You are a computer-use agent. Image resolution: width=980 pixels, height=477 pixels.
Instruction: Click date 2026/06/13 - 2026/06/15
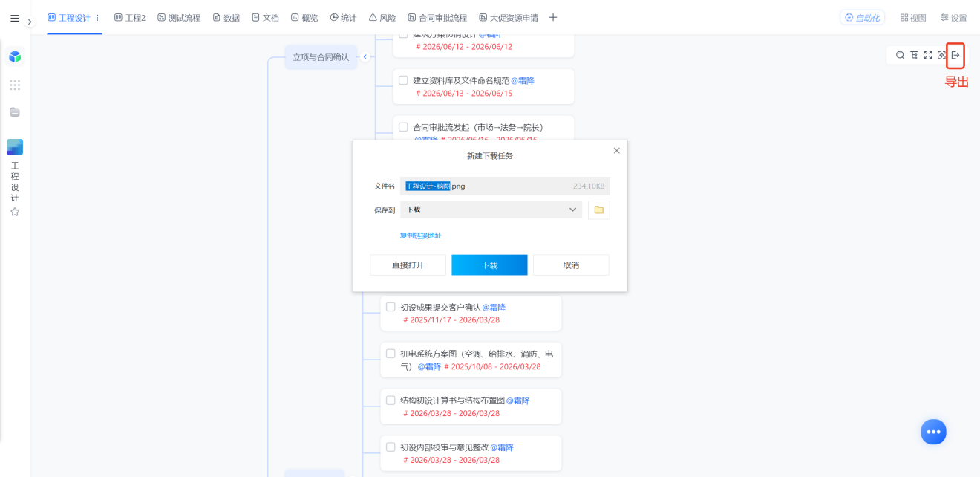(463, 94)
